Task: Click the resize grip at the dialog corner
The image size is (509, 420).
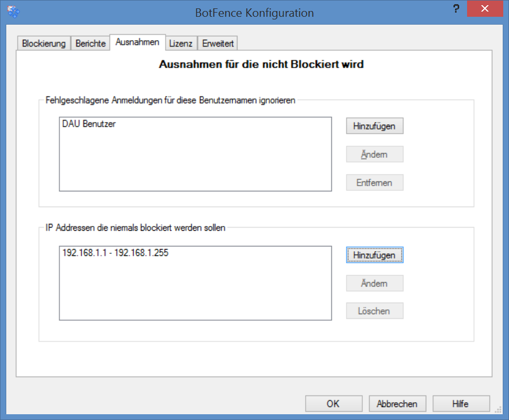Action: tap(499, 410)
